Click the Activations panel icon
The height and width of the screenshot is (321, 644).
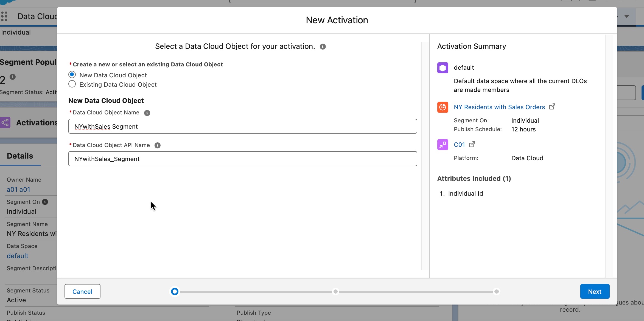point(5,123)
